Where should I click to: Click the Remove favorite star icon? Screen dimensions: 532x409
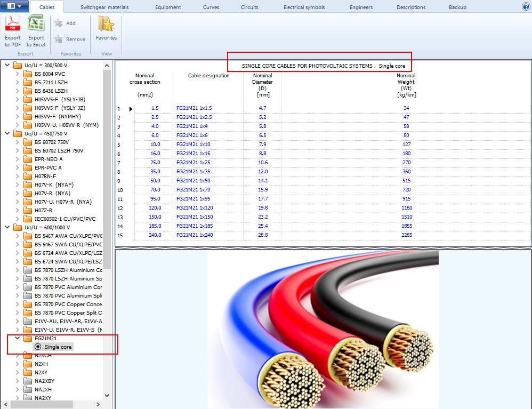[58, 39]
